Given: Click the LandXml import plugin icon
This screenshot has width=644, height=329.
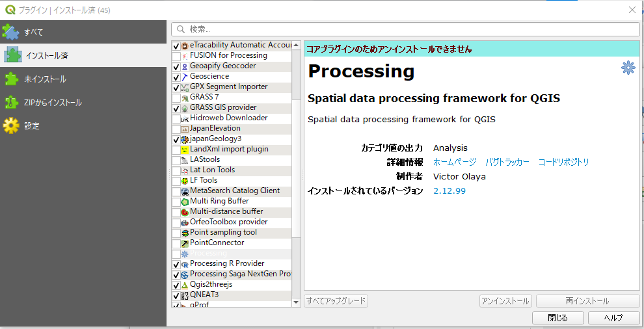Looking at the screenshot, I should (x=185, y=150).
